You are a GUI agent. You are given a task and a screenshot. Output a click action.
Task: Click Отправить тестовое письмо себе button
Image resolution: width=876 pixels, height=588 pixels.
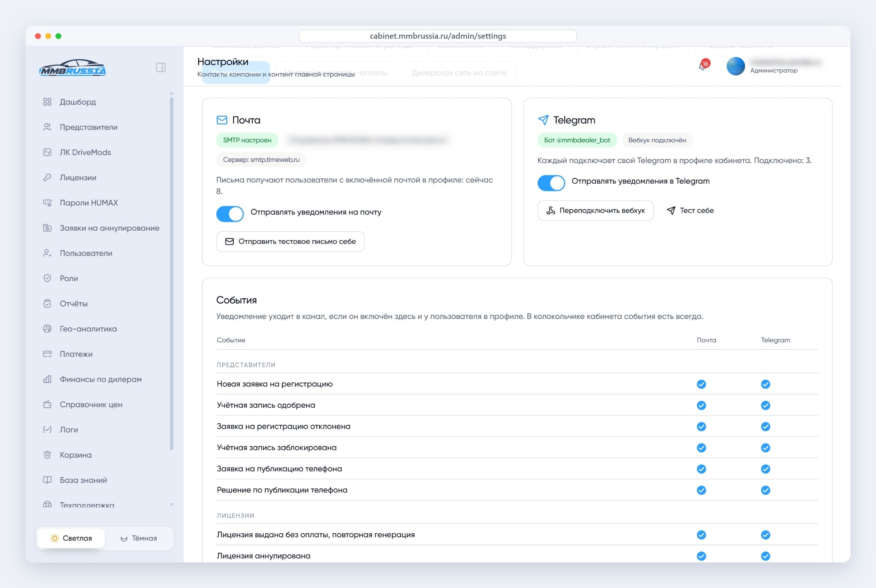point(290,242)
